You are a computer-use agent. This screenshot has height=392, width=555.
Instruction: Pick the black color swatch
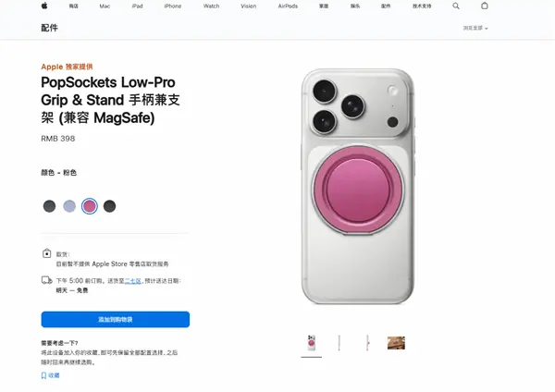point(109,206)
